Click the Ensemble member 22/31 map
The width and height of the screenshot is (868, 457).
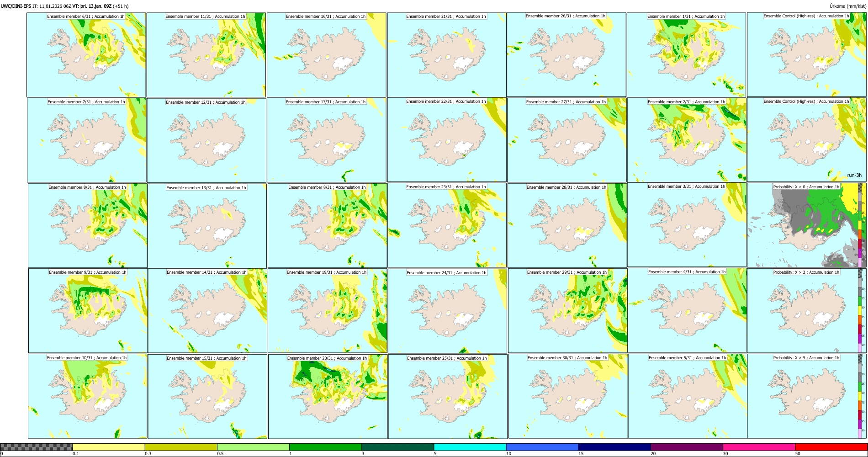(447, 140)
